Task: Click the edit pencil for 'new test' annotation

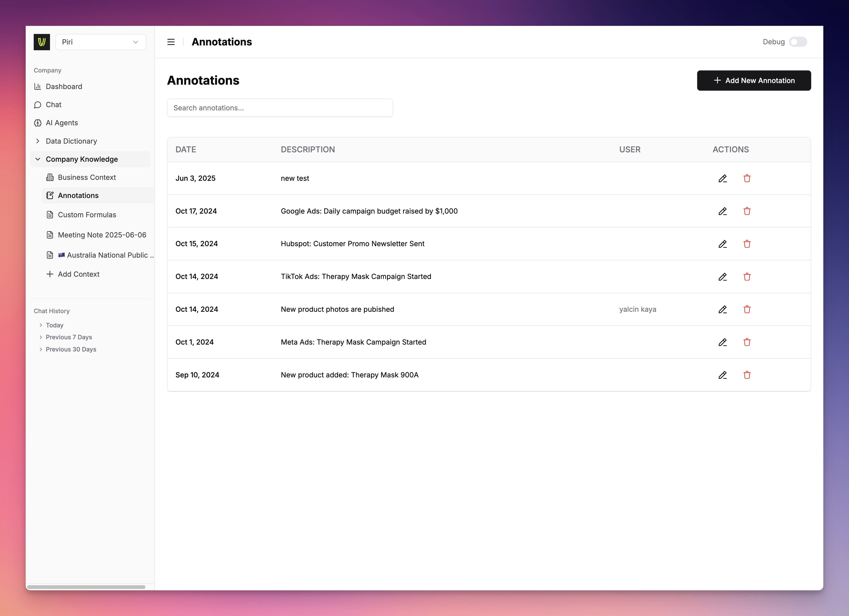Action: 722,179
